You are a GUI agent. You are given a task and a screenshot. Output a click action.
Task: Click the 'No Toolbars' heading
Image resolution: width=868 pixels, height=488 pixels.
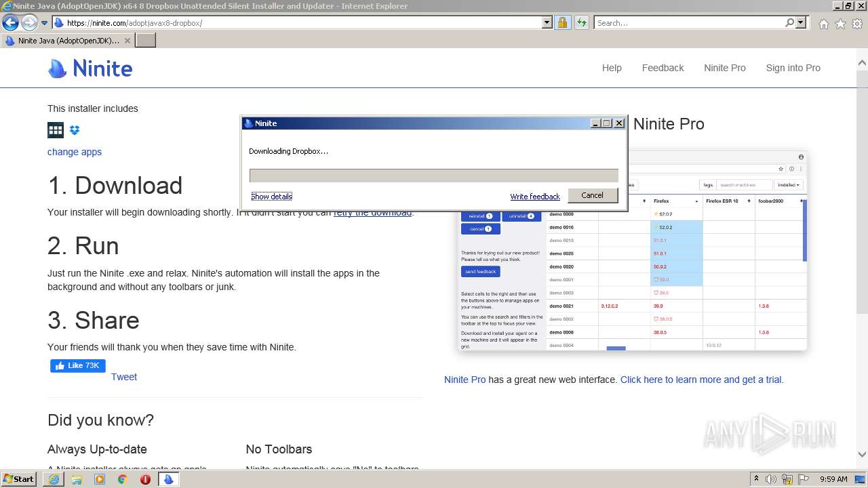pyautogui.click(x=279, y=449)
